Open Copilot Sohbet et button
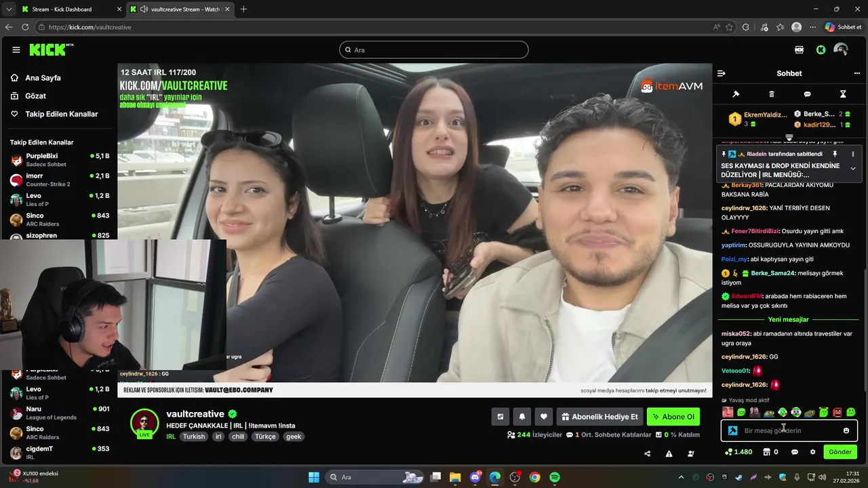Viewport: 868px width, 488px height. (843, 27)
